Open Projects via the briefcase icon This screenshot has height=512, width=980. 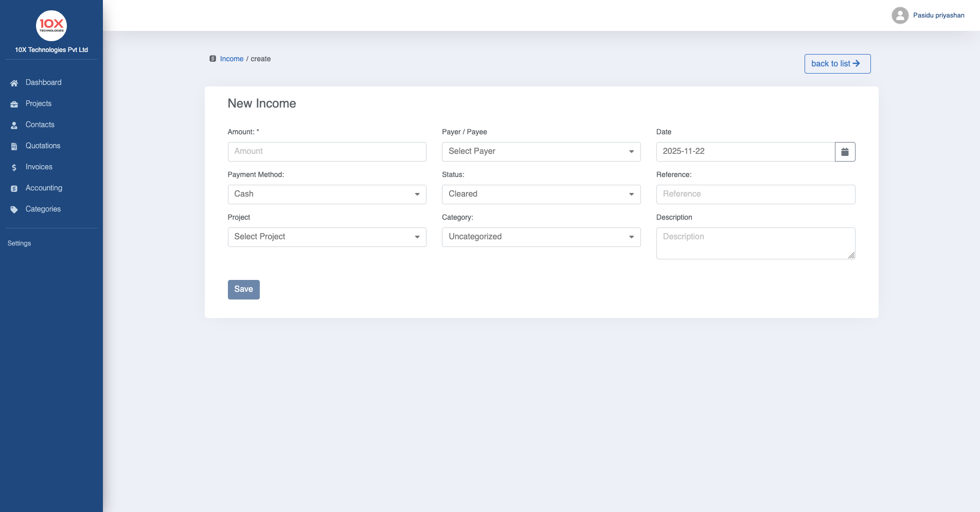coord(14,104)
